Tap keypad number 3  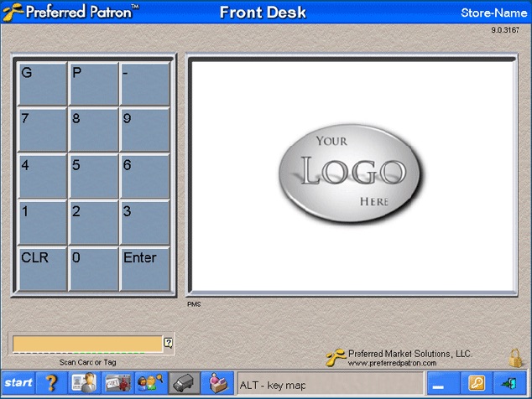145,223
